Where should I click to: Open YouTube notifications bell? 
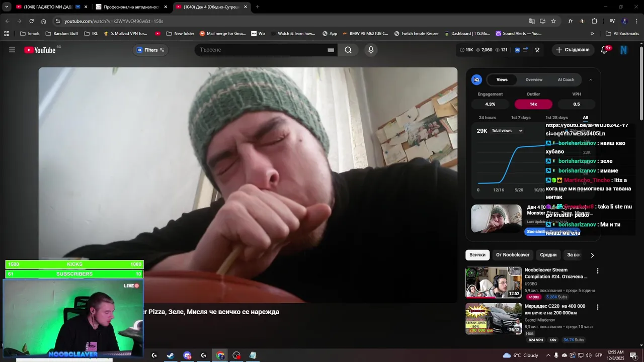pos(605,50)
